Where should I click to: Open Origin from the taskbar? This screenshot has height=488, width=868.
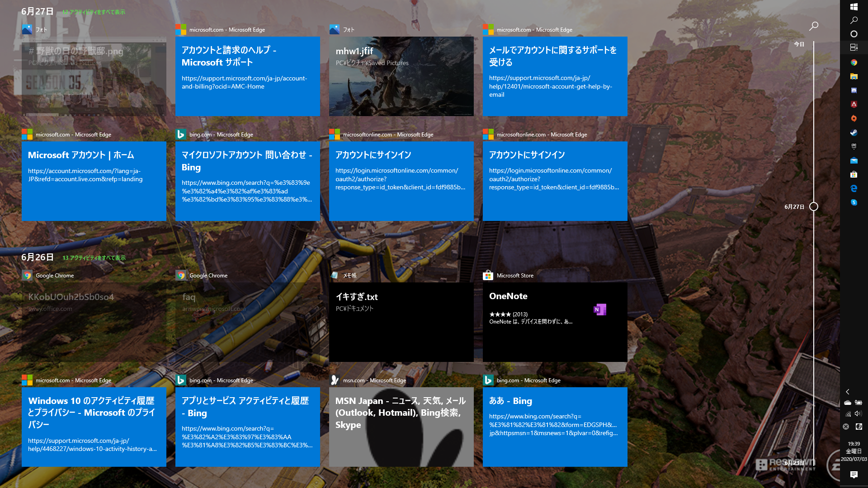[854, 118]
